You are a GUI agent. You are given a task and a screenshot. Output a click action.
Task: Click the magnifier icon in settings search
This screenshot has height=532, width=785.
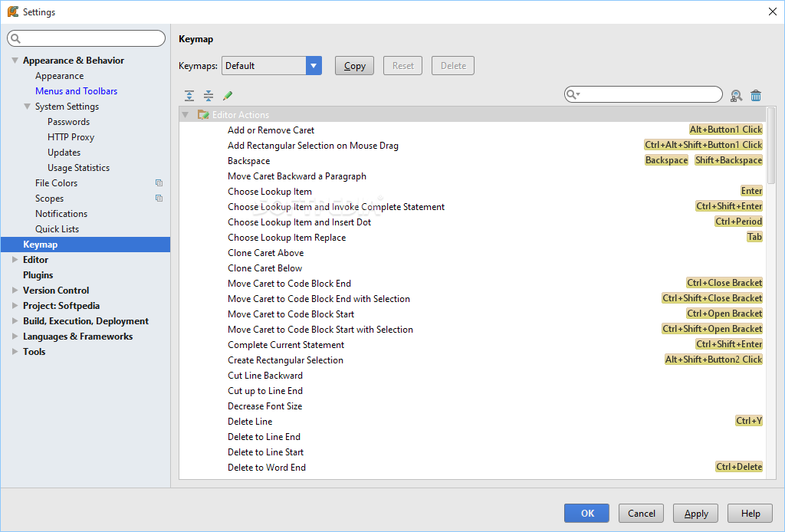(15, 38)
